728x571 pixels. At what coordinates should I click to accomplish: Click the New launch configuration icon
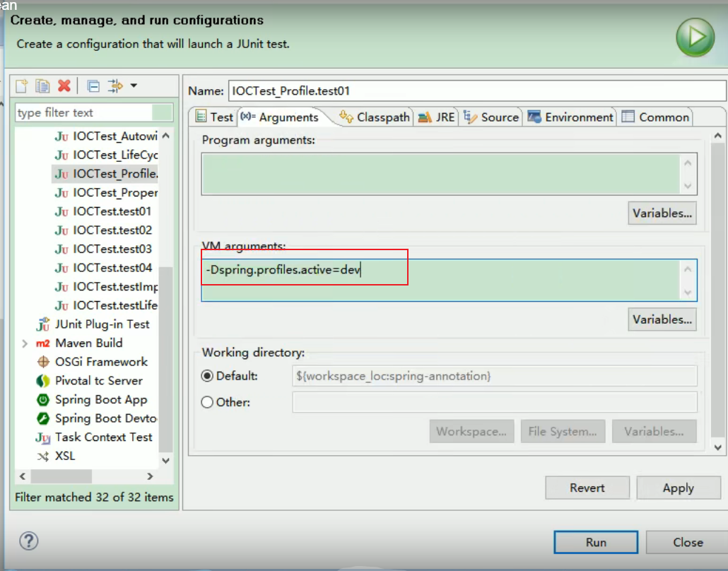[22, 86]
